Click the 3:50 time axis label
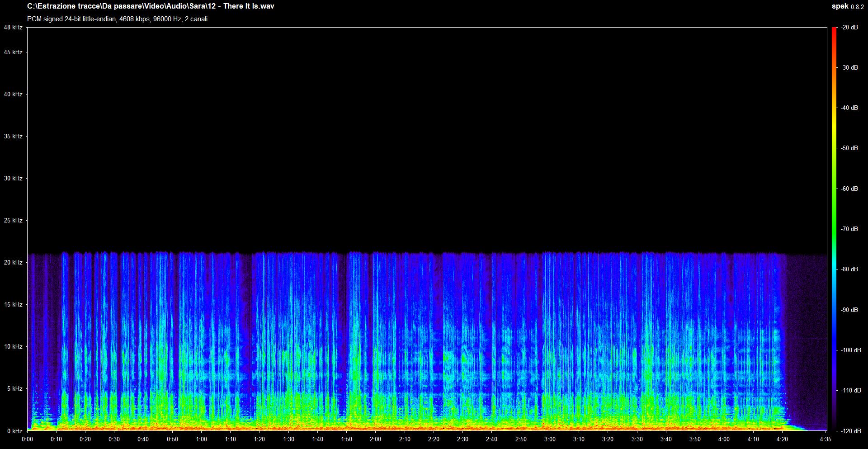868x449 pixels. coord(695,440)
